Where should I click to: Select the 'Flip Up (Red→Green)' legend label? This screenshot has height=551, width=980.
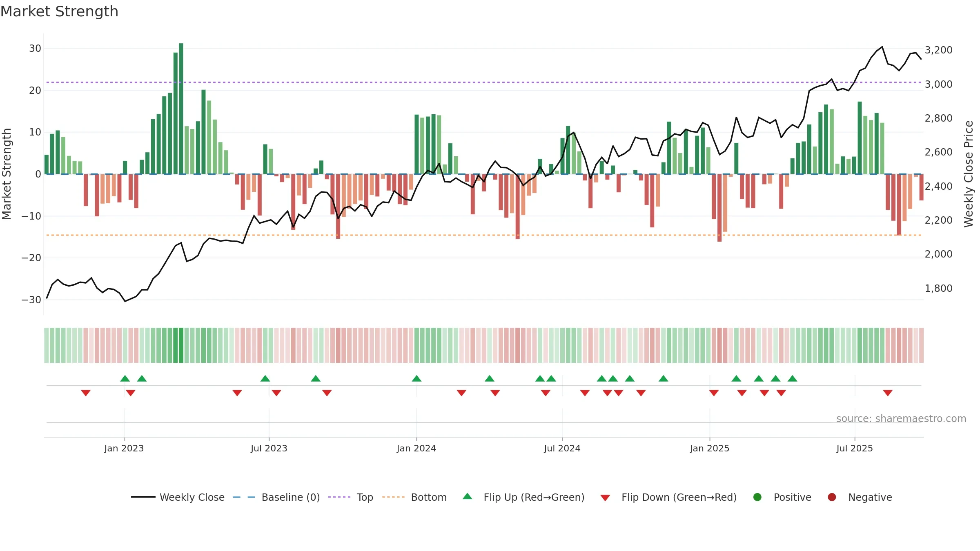click(534, 498)
